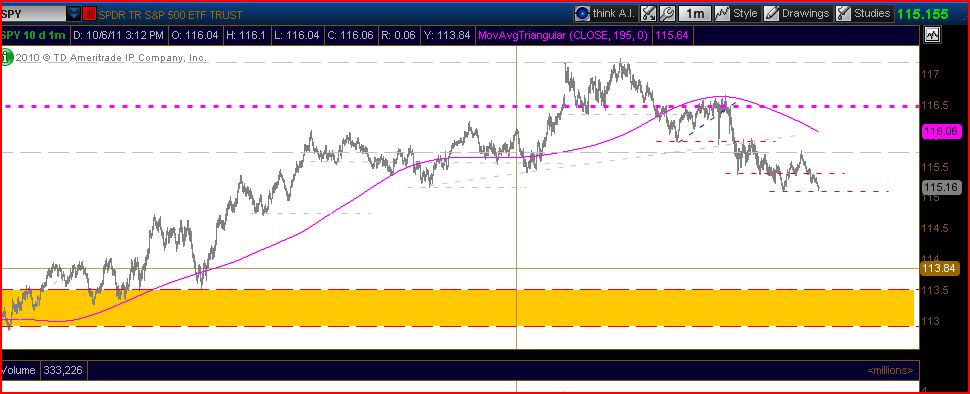Click the Volume panel label
This screenshot has height=394, width=970.
tap(19, 370)
